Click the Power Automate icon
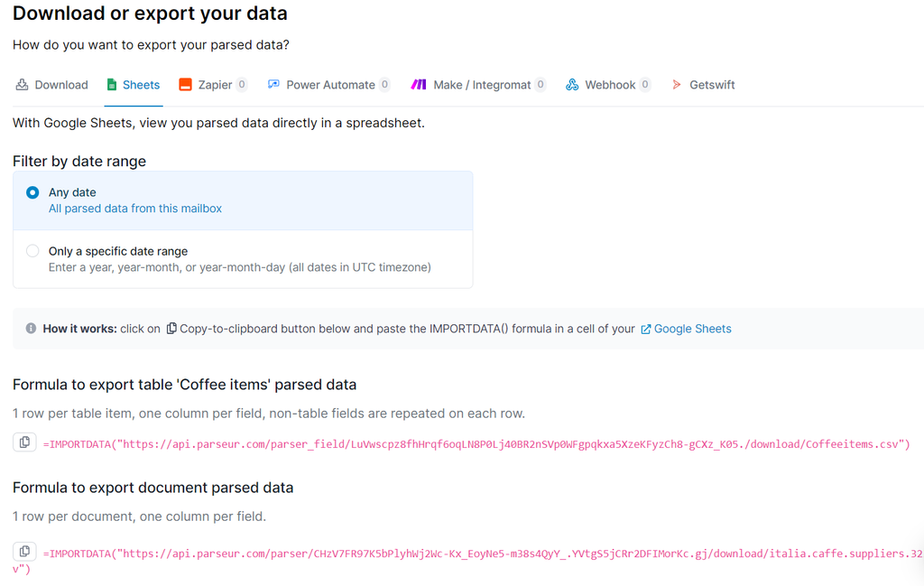 point(273,84)
